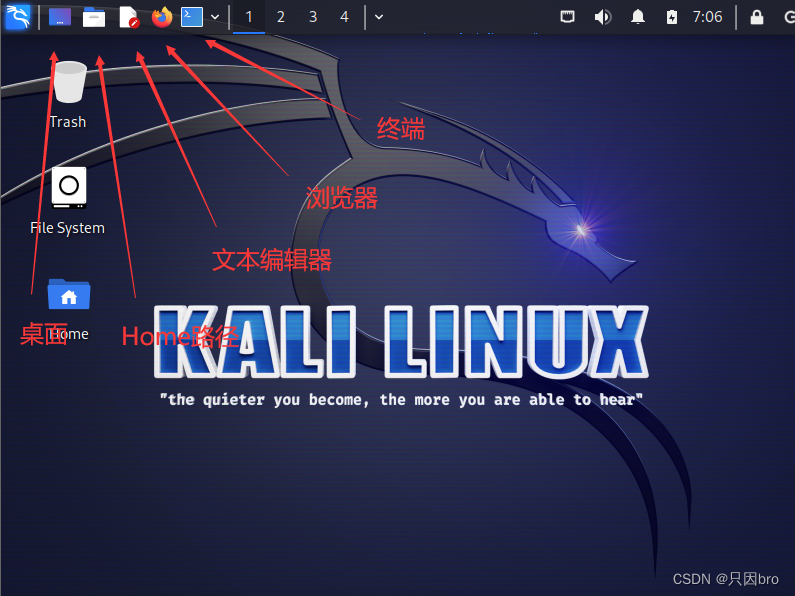Select the Home folder desktop icon

tap(69, 294)
